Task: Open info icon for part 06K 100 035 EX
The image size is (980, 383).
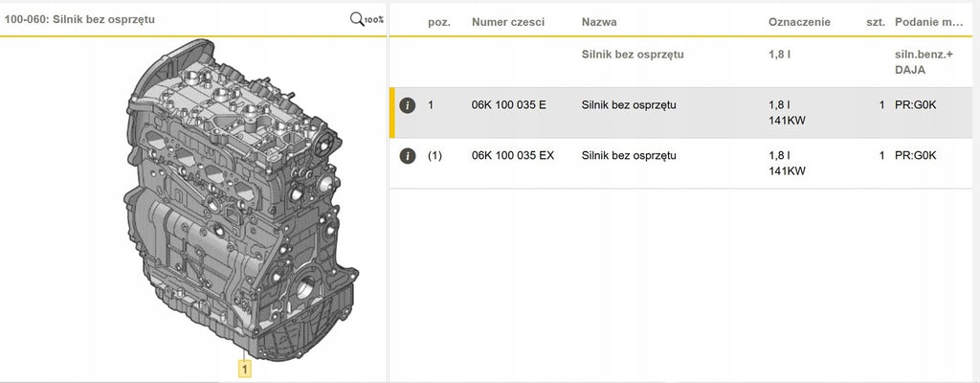Action: (x=407, y=155)
